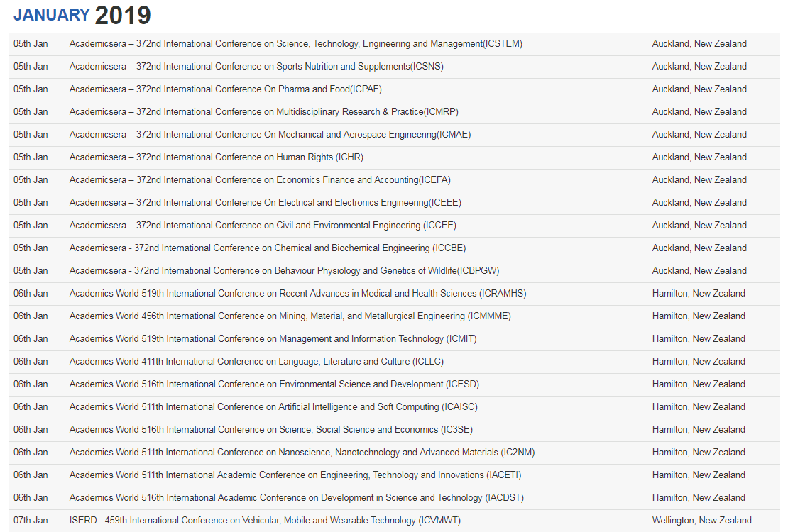Click Hamilton, New Zealand in the ICRAMHS row
The height and width of the screenshot is (532, 788).
click(x=699, y=294)
